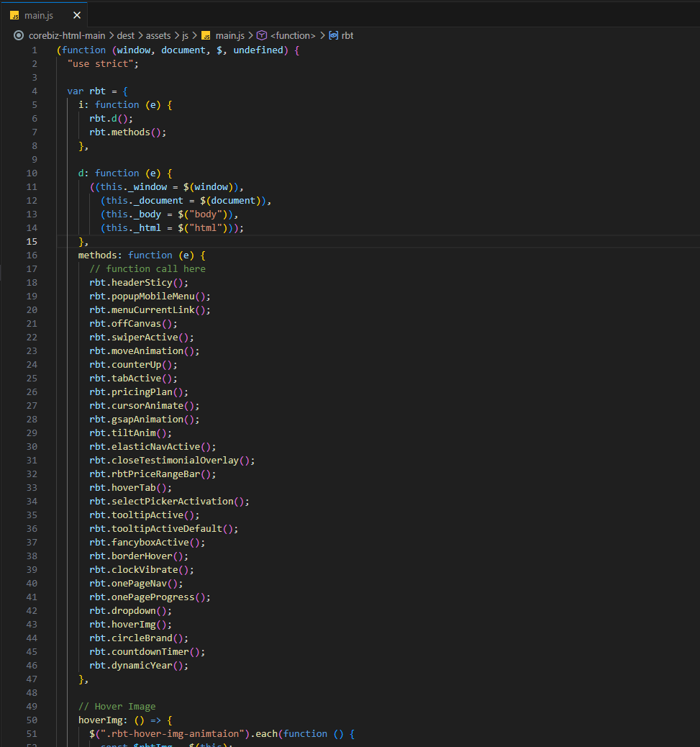Click rbt.countdownTimer() call

[147, 652]
